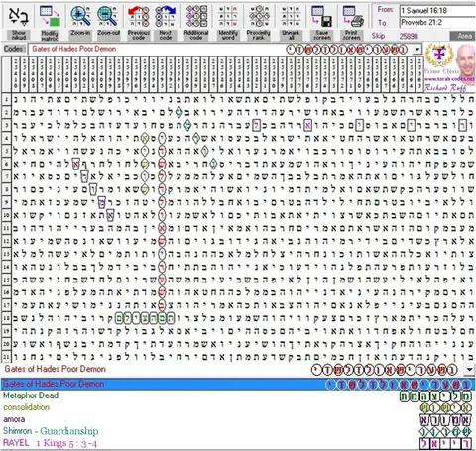Viewport: 476px width, 451px height.
Task: Open the Codes dropdown arrow
Action: [x=417, y=50]
